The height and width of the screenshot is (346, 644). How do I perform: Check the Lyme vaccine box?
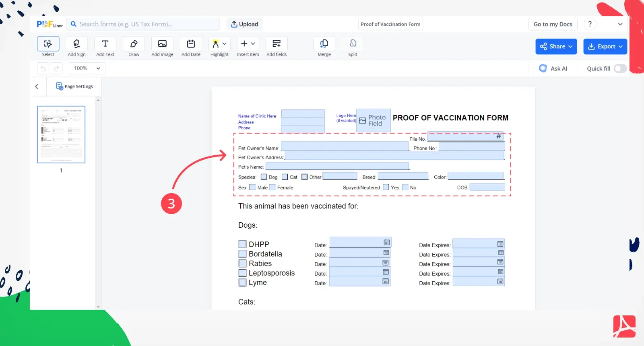[x=242, y=282]
